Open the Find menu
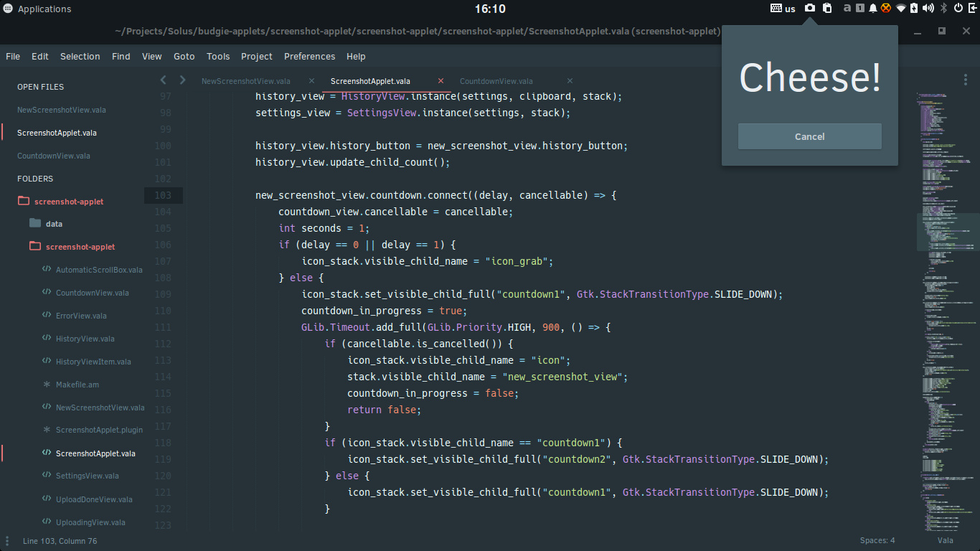This screenshot has height=551, width=980. coord(121,56)
